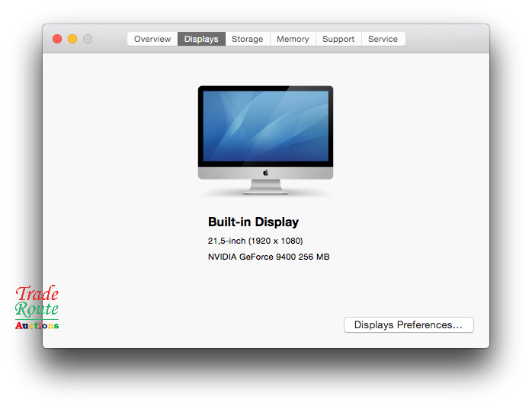Minimize the window with the yellow button
The width and height of the screenshot is (532, 409).
(x=72, y=39)
